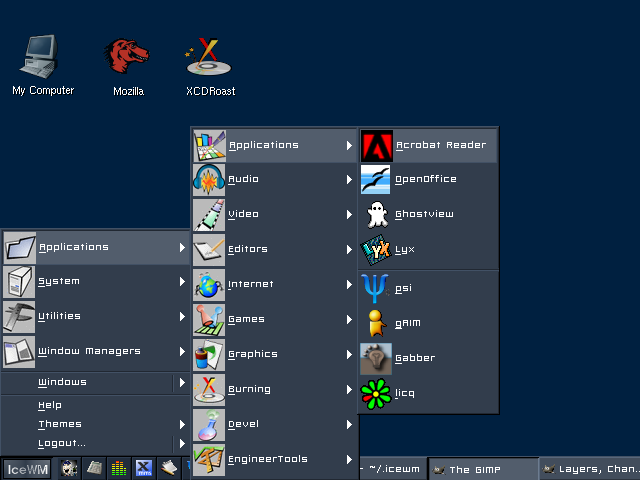Click the IceWM start button
Screen dimensions: 640x480
27,469
